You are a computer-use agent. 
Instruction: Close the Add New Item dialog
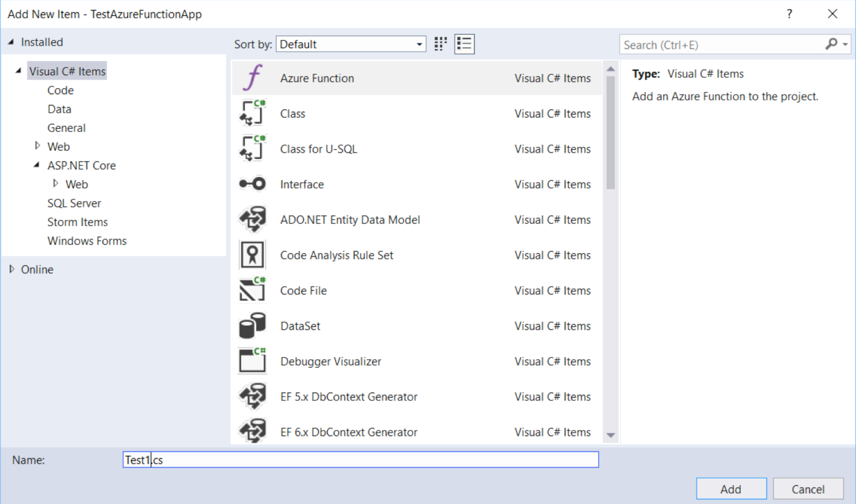[x=832, y=14]
